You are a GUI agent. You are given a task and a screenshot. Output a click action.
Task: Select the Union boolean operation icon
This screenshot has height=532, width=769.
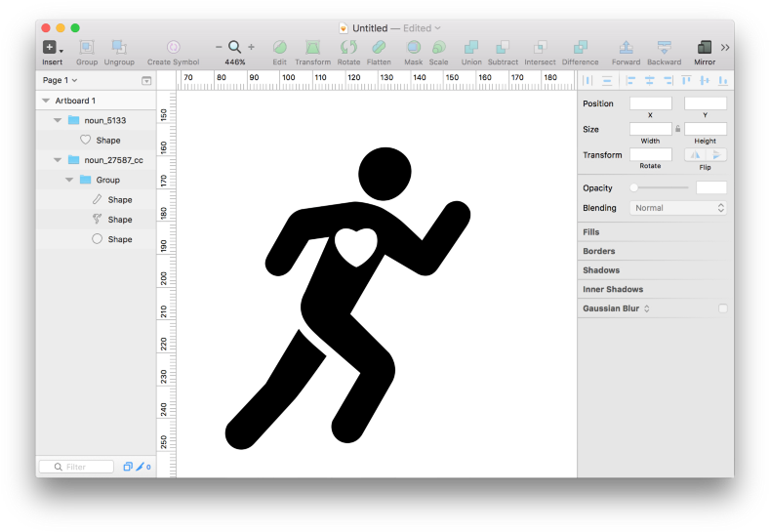(471, 47)
